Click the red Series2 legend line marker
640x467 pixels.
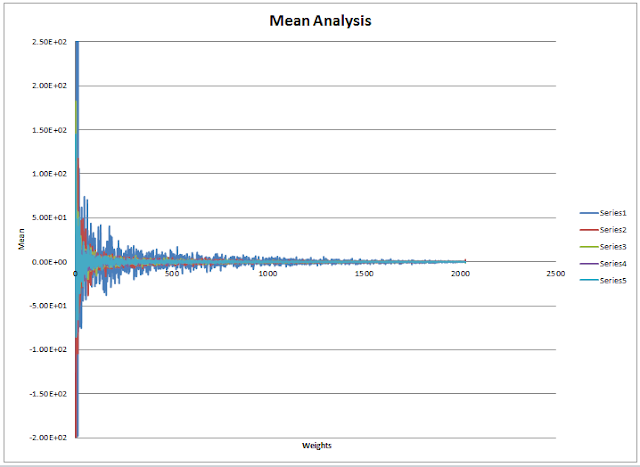pos(589,230)
